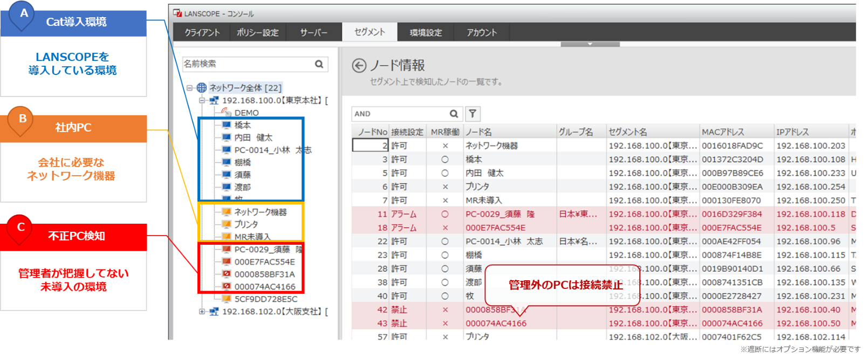868x359 pixels.
Task: Click the red icon beside PC-0029_須藤 in tree
Action: (x=227, y=250)
